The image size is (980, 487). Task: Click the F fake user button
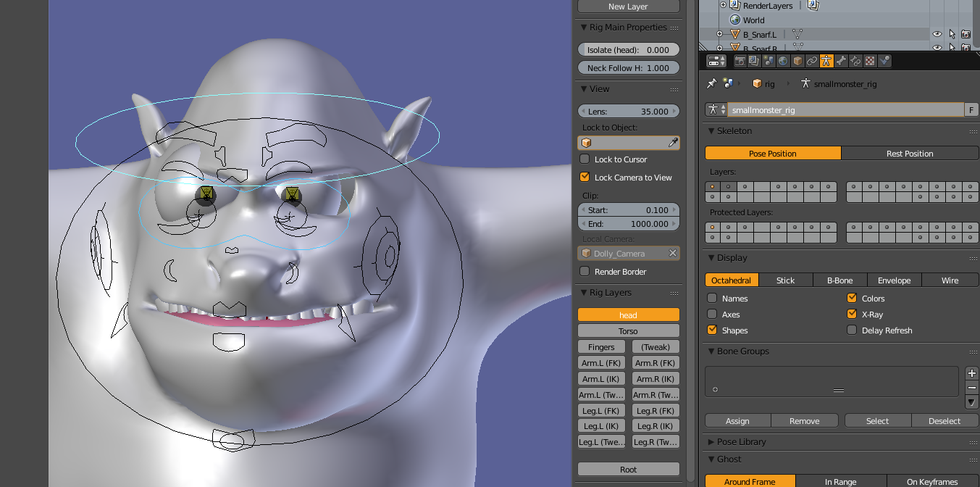point(971,110)
